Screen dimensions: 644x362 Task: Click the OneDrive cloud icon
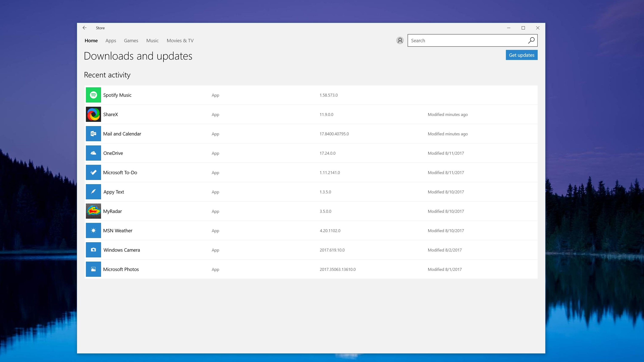pos(93,153)
